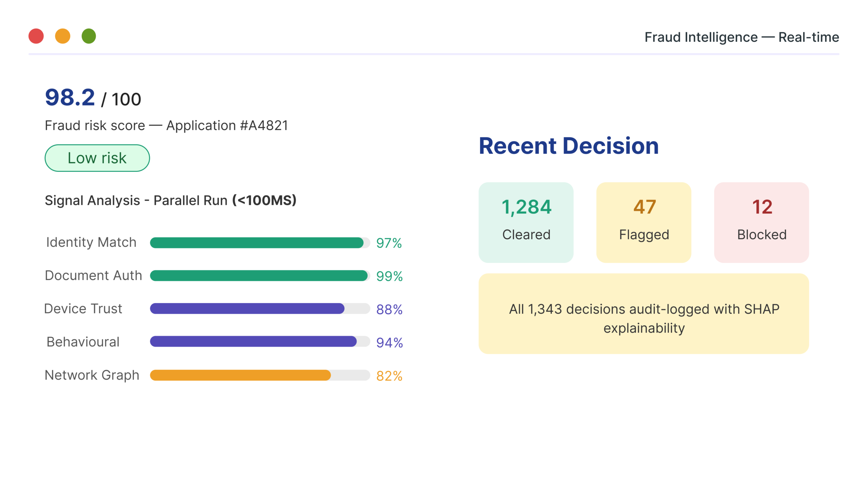Click the Fraud Intelligence — Real-time title

[742, 37]
